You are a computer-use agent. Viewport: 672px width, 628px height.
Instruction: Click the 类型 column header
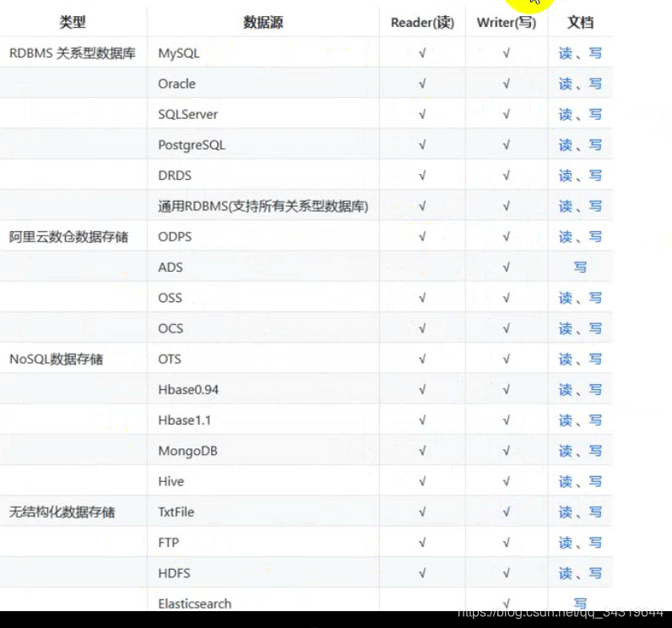pyautogui.click(x=73, y=22)
